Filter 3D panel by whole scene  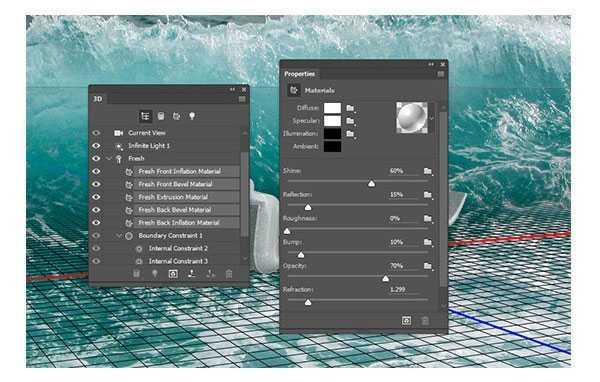pyautogui.click(x=145, y=116)
